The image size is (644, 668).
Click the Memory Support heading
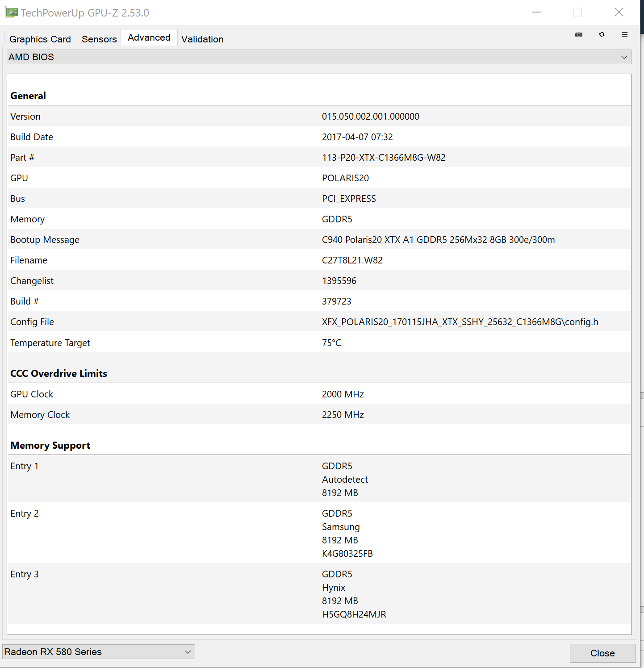click(x=50, y=446)
